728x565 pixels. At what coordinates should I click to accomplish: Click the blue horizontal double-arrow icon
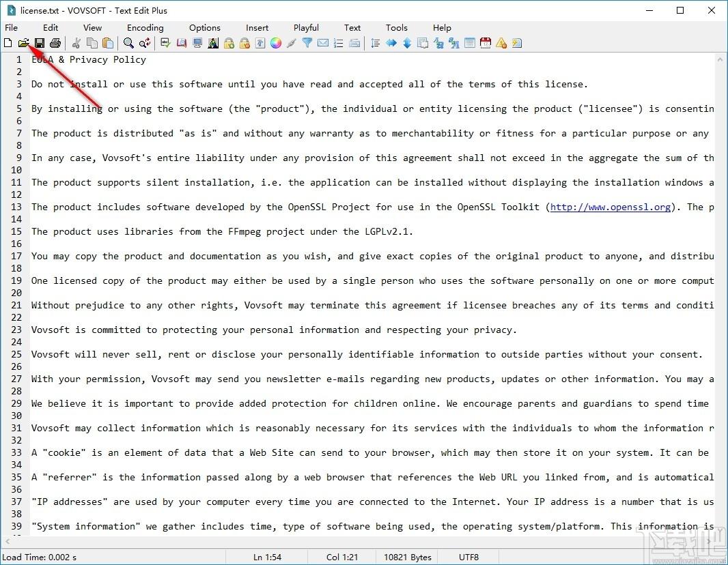coord(391,43)
